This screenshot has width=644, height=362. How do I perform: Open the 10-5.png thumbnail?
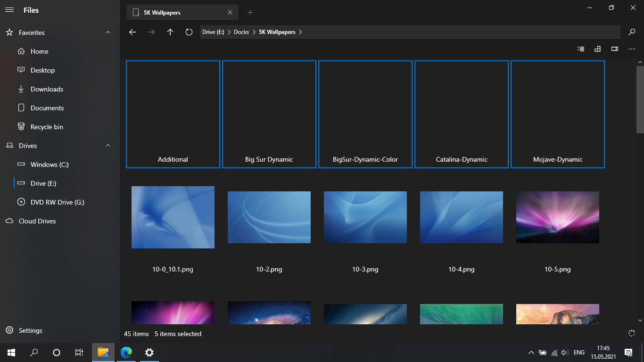557,217
